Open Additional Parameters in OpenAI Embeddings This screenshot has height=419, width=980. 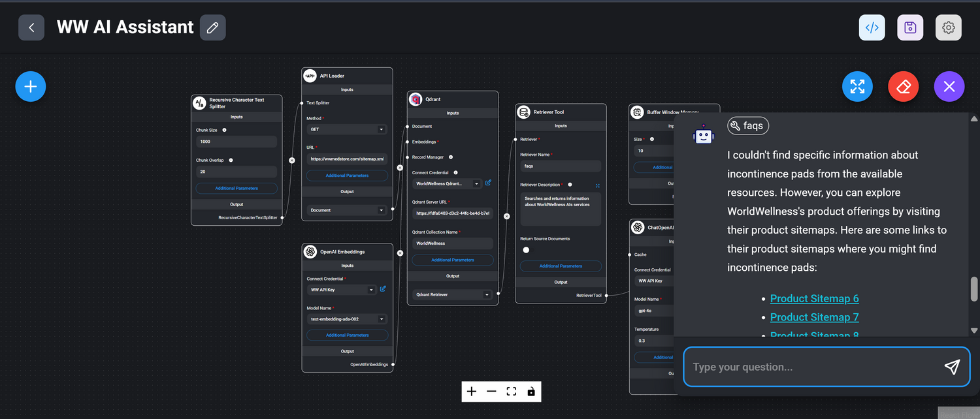coord(347,335)
